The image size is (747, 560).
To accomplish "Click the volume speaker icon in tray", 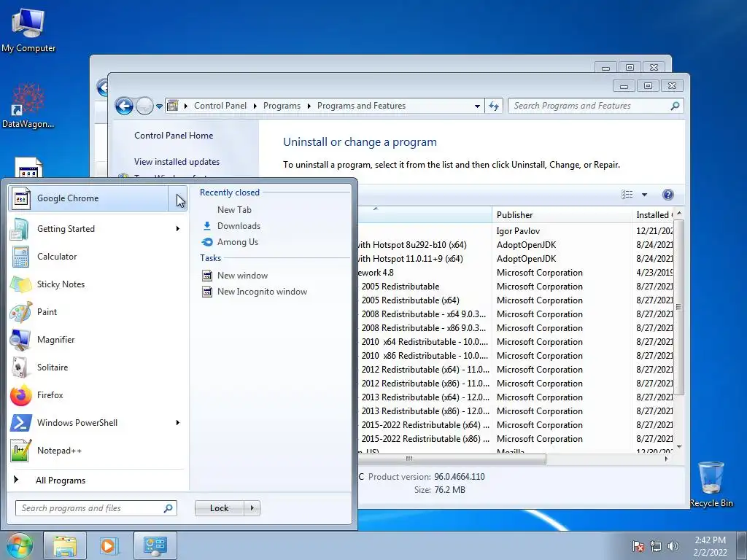I will tap(673, 546).
